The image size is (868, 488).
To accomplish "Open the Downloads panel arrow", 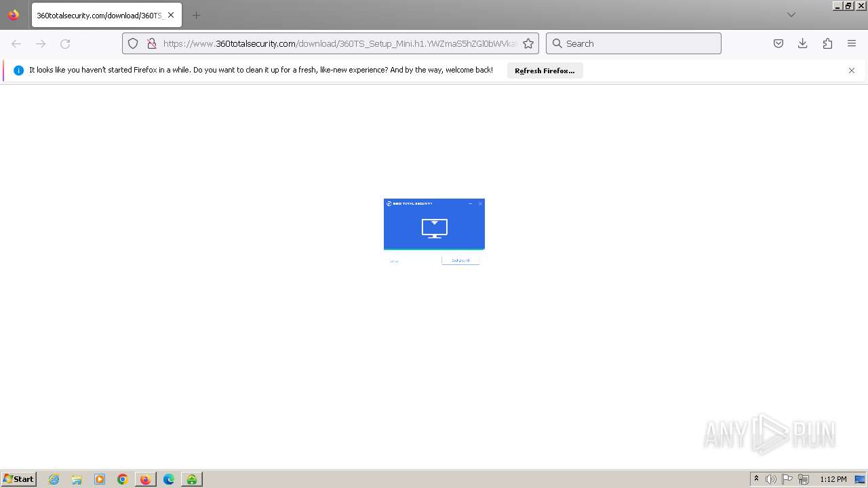I will pyautogui.click(x=803, y=43).
